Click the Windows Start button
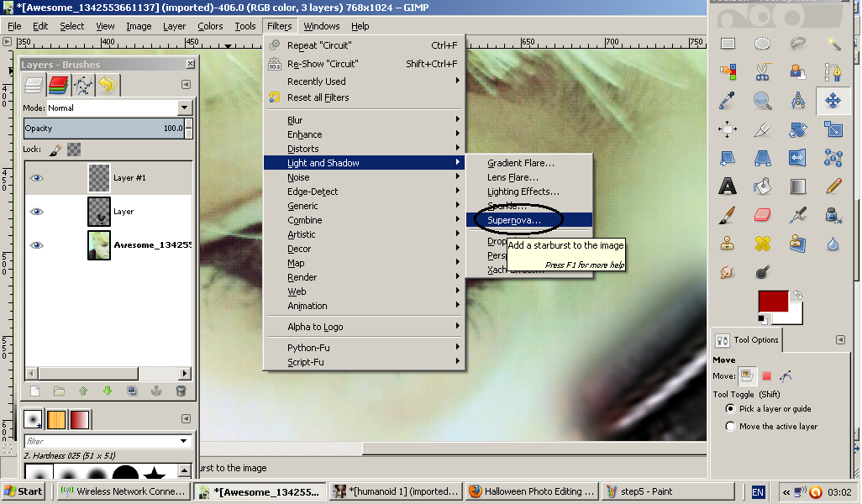Screen dimensions: 862x504 tap(24, 491)
